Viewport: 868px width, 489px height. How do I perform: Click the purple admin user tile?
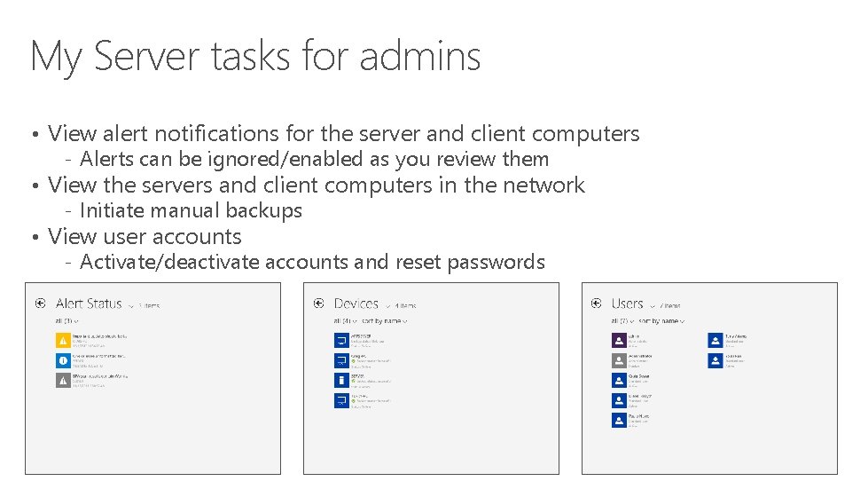click(619, 339)
